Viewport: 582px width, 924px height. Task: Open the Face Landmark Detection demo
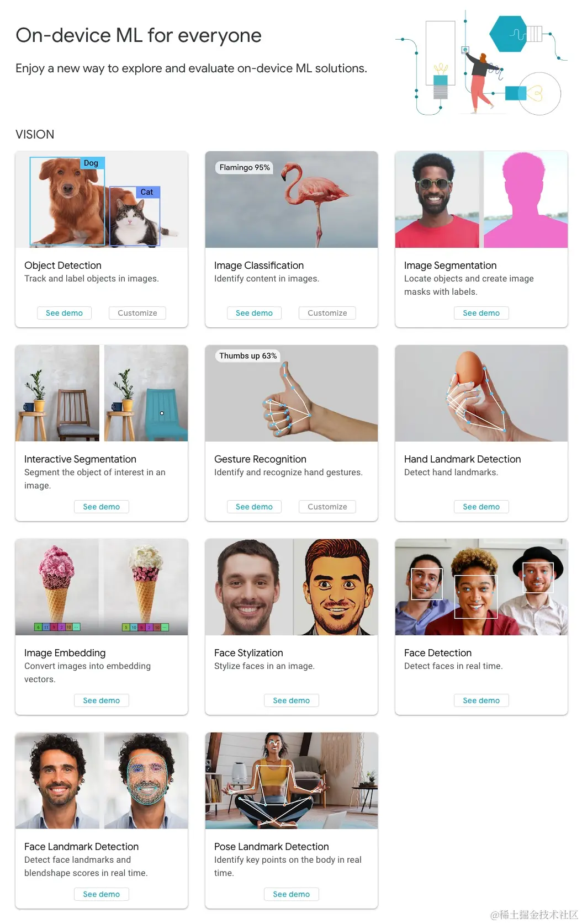102,894
